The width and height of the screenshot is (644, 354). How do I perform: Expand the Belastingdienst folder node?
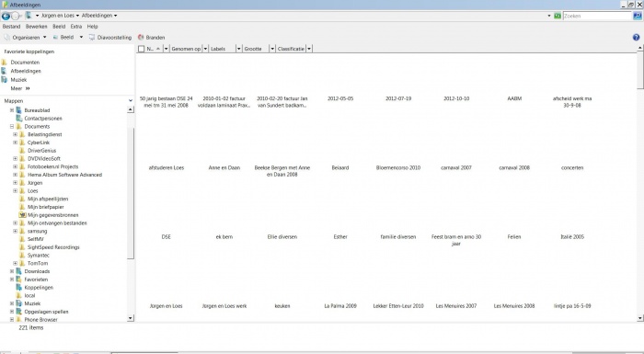(x=16, y=134)
